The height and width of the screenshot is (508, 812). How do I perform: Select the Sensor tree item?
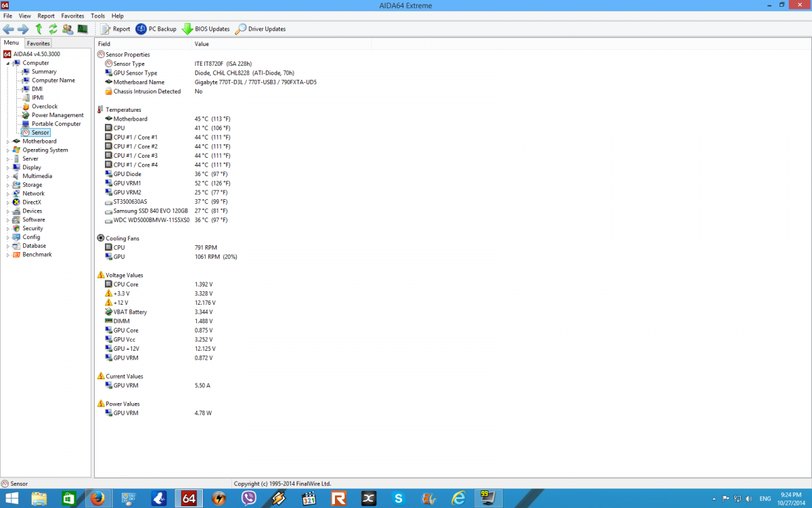point(41,133)
